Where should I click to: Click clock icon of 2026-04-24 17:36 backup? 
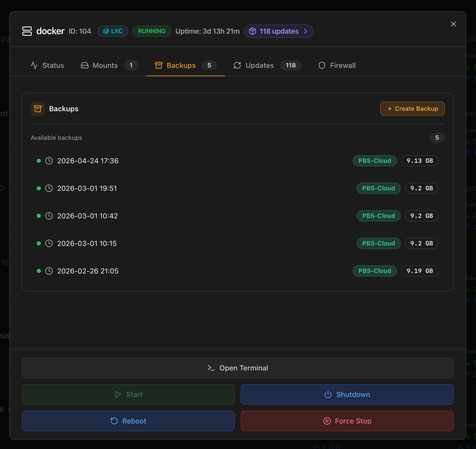point(49,161)
